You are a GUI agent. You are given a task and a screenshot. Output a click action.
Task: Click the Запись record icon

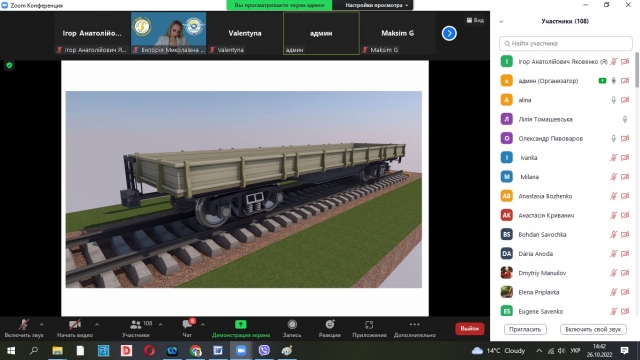(x=292, y=324)
